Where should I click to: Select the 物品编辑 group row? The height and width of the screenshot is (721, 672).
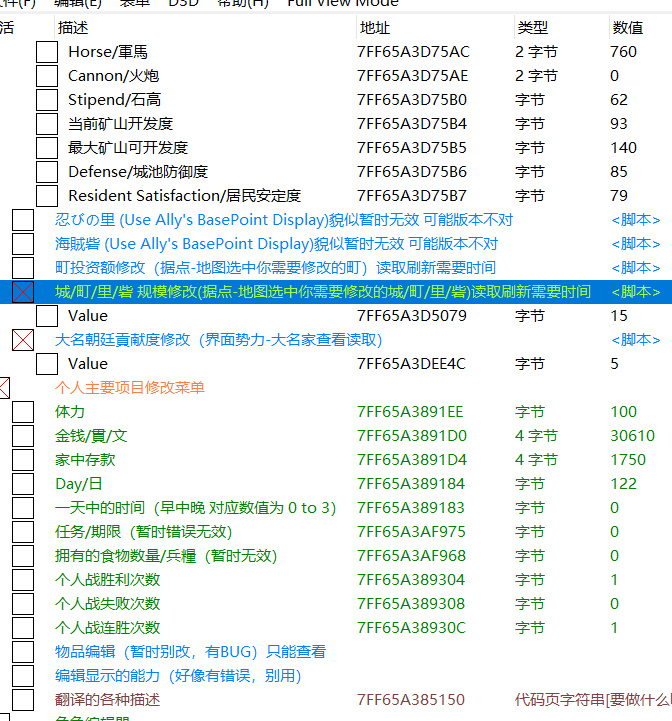pyautogui.click(x=190, y=652)
